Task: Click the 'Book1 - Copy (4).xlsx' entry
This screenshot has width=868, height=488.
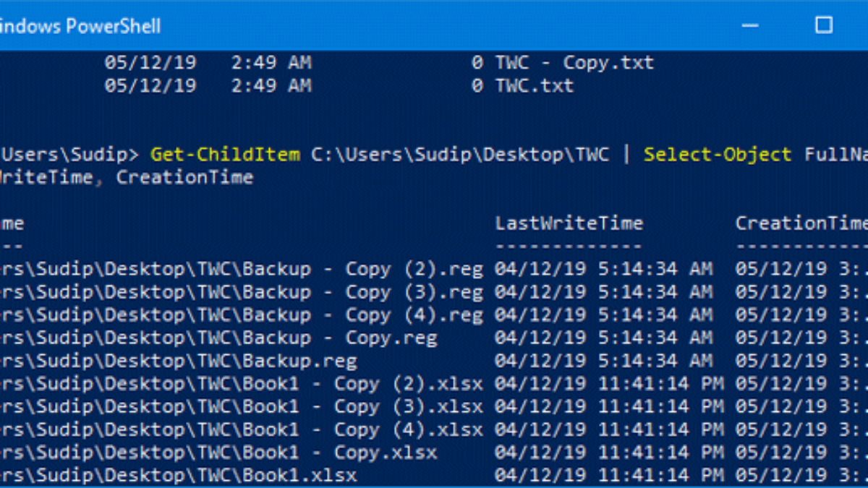Action: [x=241, y=431]
